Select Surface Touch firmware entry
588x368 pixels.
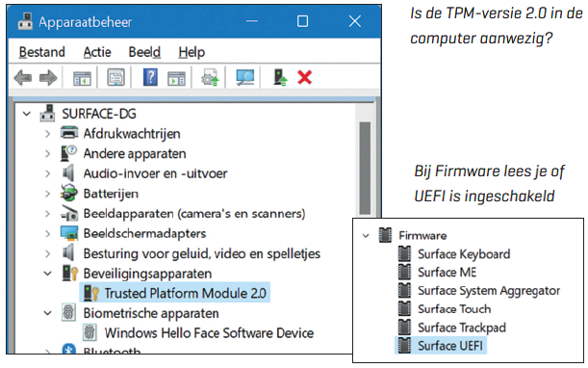pyautogui.click(x=454, y=309)
